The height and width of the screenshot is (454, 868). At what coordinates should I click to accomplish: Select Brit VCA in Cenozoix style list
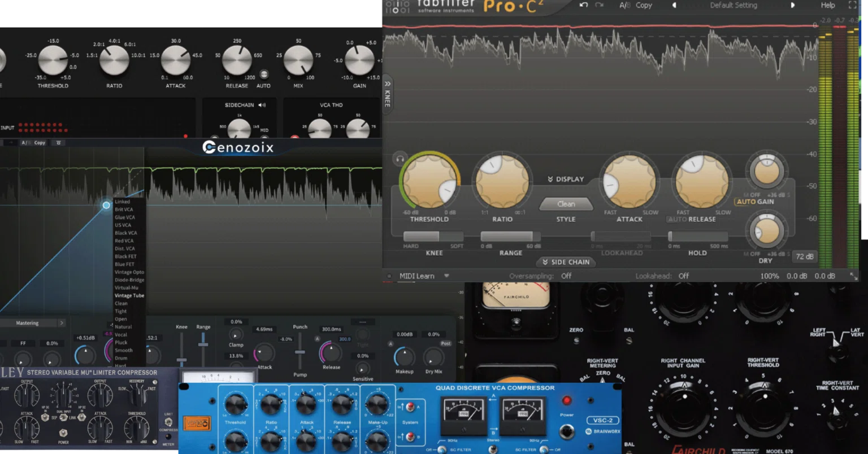click(x=124, y=209)
